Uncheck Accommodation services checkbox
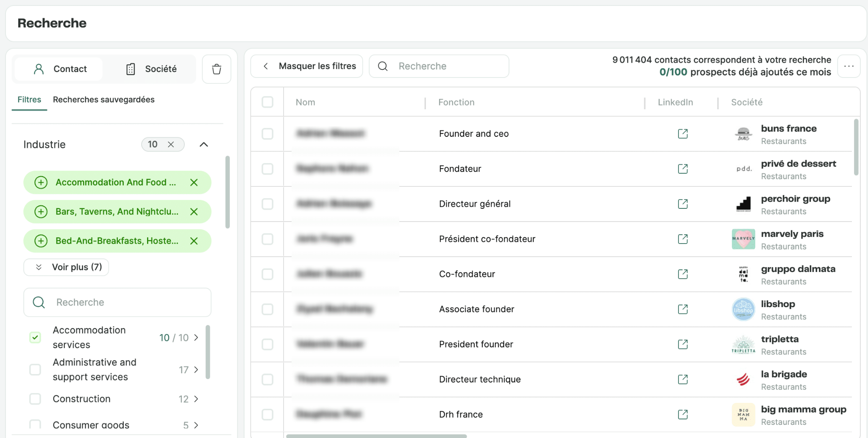 coord(35,338)
